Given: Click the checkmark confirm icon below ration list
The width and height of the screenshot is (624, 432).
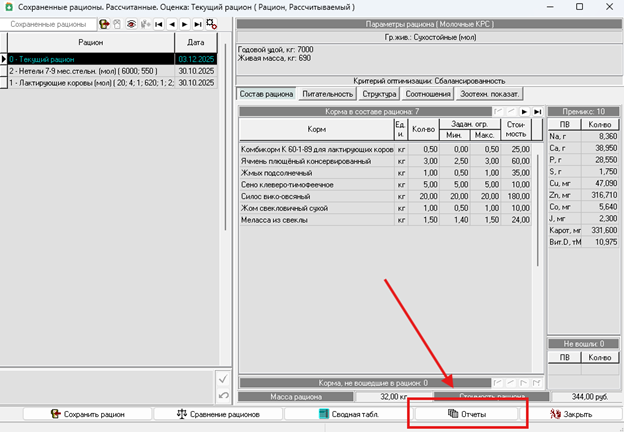Looking at the screenshot, I should (223, 379).
